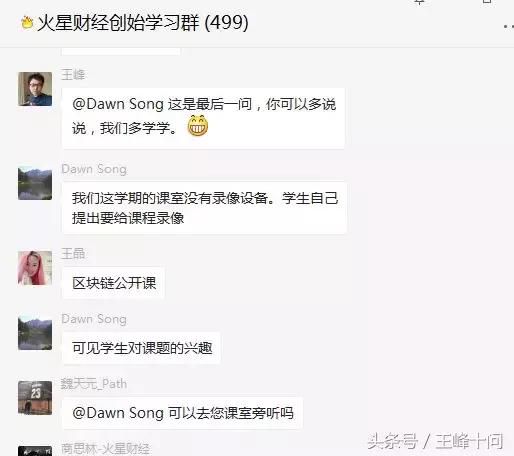Click the sender name 王晶
Viewport: 514px width, 456px height.
[73, 254]
